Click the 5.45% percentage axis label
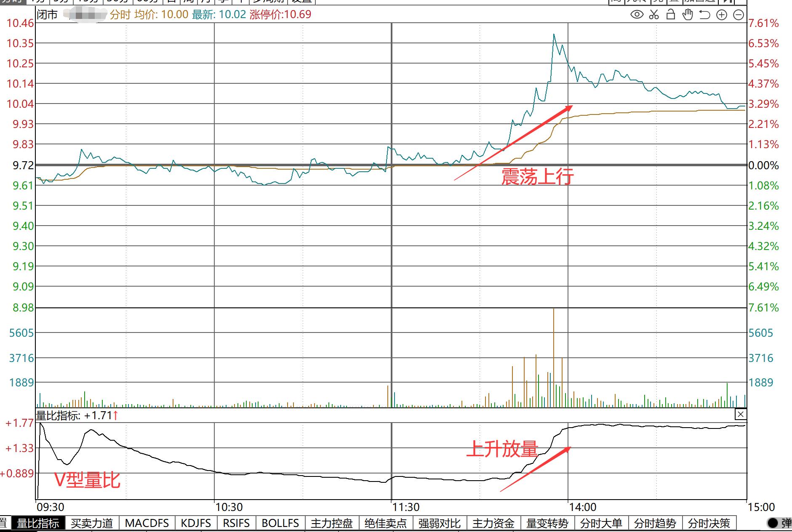This screenshot has width=792, height=532. (764, 64)
